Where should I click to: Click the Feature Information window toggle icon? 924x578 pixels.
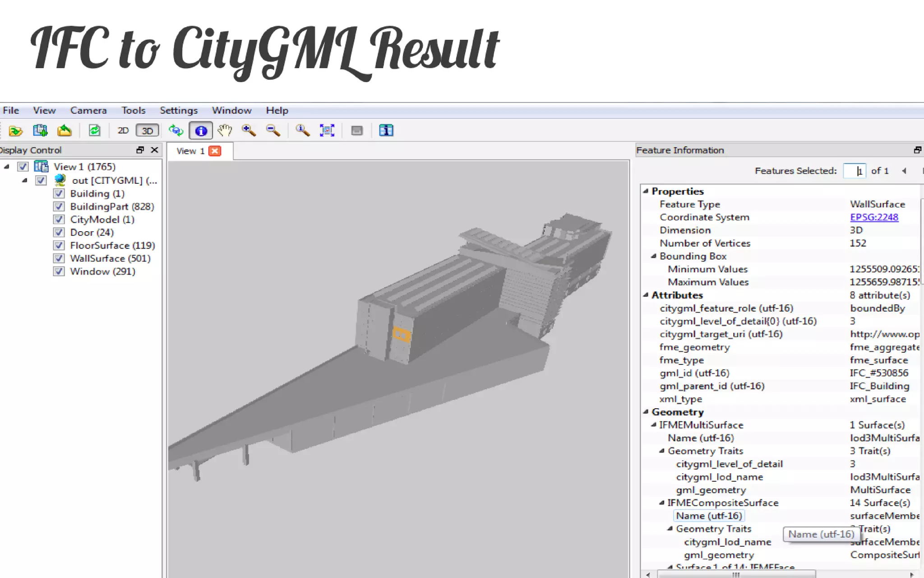pos(386,131)
